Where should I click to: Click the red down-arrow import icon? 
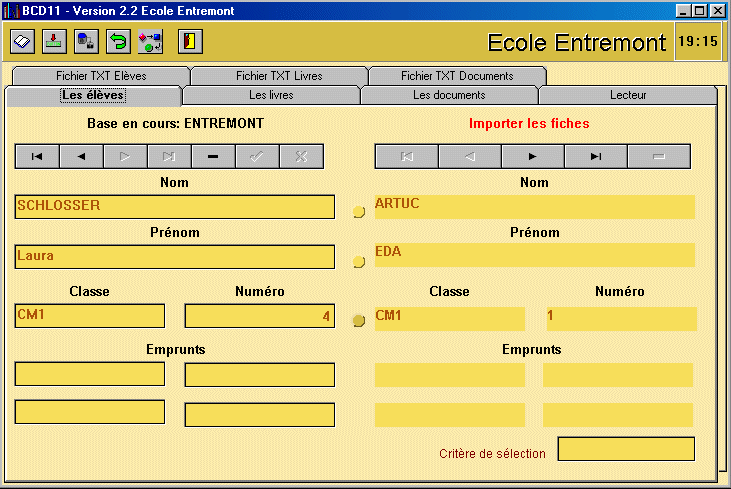click(x=54, y=41)
